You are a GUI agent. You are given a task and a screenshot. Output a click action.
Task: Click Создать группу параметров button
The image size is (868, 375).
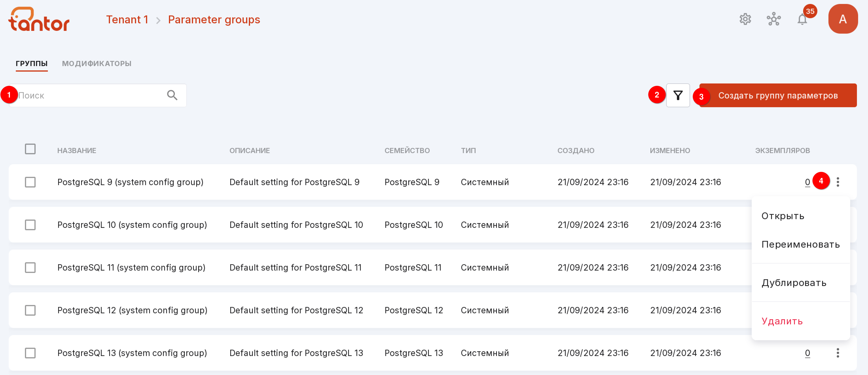click(x=778, y=95)
